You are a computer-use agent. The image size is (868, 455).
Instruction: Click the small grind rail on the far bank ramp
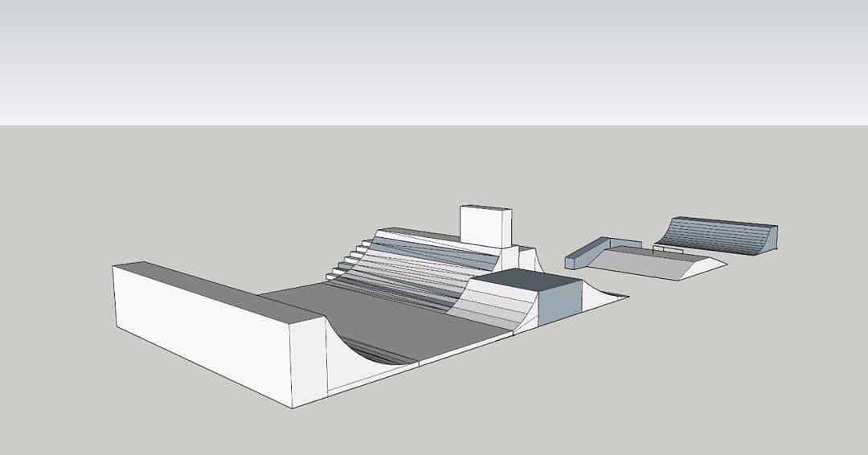pyautogui.click(x=668, y=250)
